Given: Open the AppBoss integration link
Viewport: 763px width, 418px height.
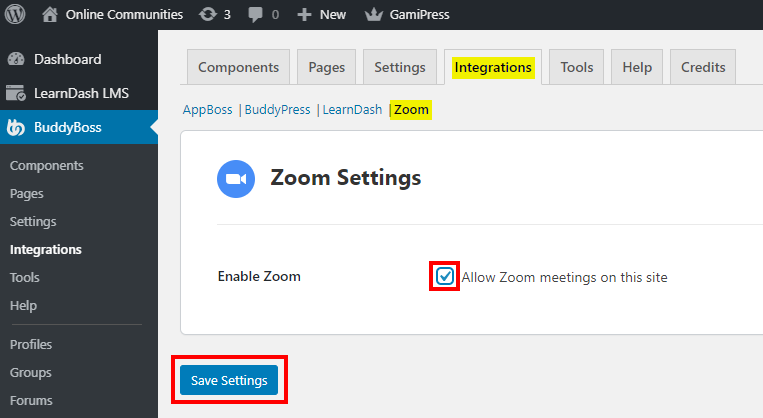Looking at the screenshot, I should coord(207,110).
